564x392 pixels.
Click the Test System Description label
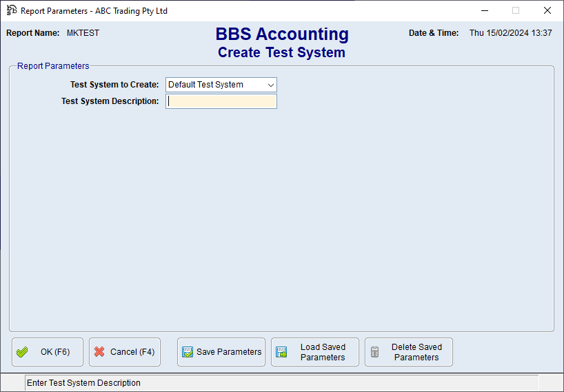[110, 101]
